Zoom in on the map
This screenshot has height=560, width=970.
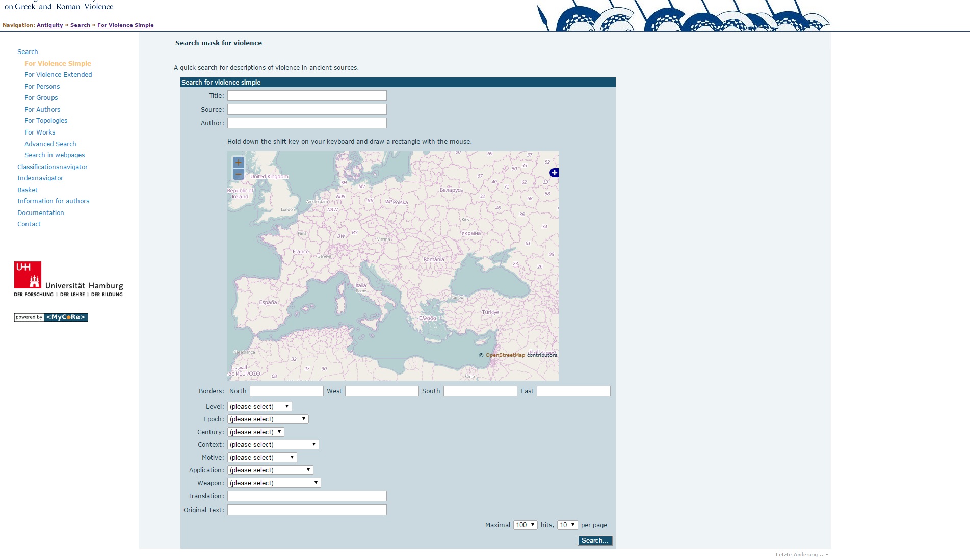238,163
